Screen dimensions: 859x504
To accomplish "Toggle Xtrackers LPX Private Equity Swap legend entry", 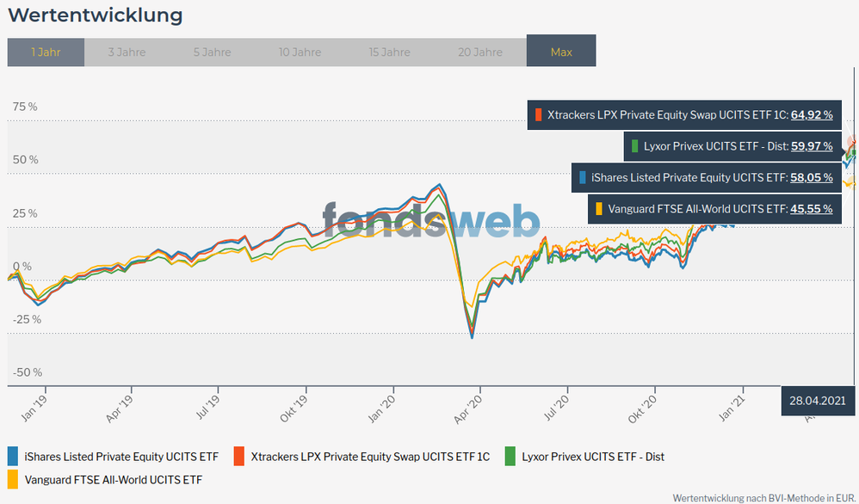I will (x=370, y=457).
